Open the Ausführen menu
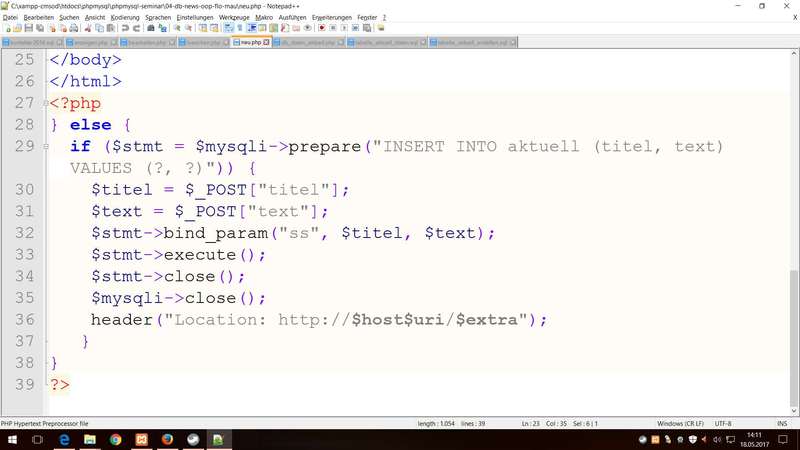This screenshot has width=800, height=450. pyautogui.click(x=292, y=17)
